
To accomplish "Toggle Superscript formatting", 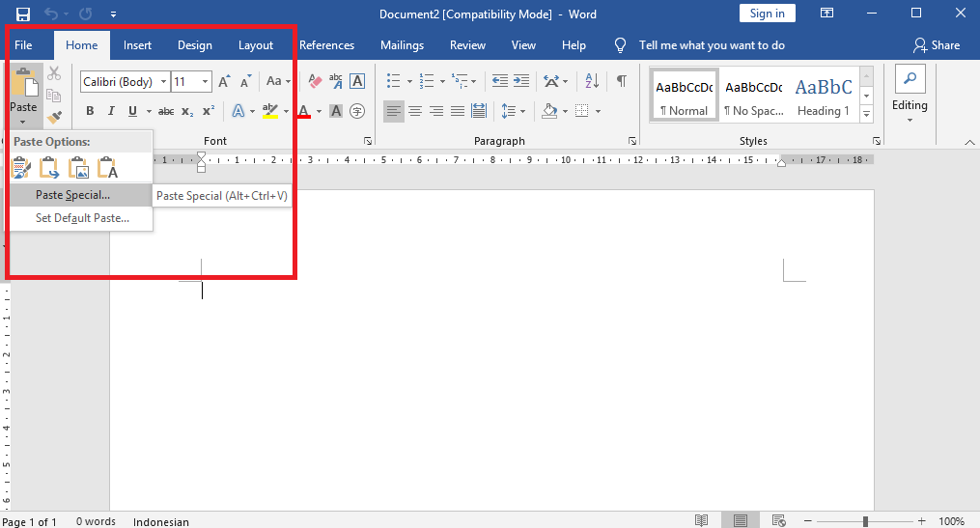I will [209, 111].
